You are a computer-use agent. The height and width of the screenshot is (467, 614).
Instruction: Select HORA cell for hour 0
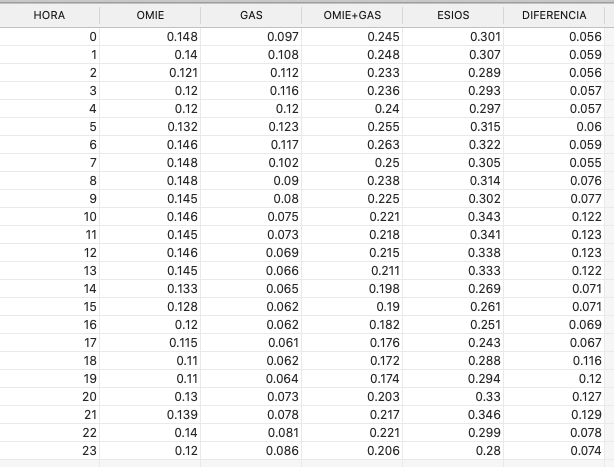coord(49,36)
